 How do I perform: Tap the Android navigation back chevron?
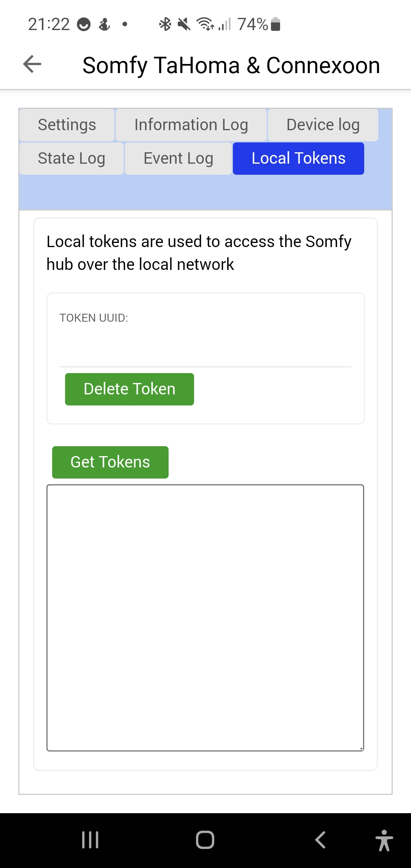(320, 839)
